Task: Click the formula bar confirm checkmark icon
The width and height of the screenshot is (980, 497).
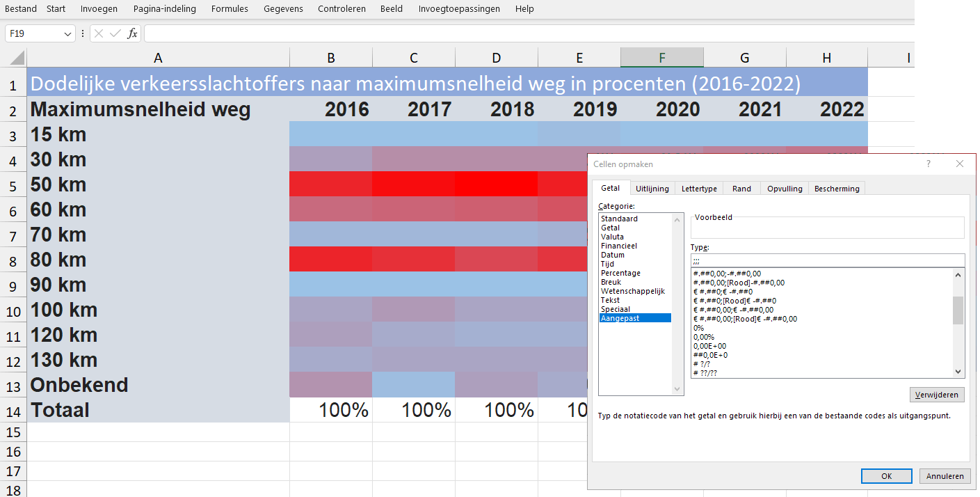Action: pos(115,33)
